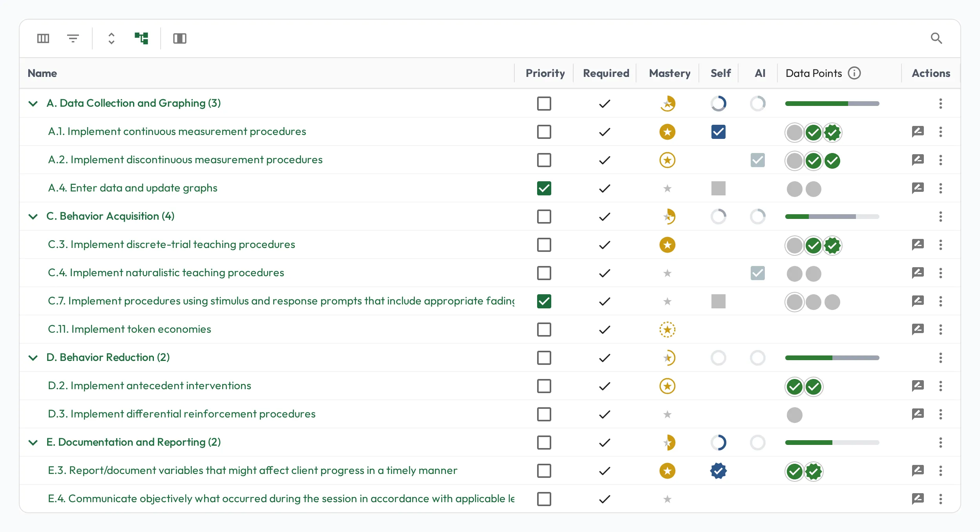This screenshot has height=532, width=980.
Task: Open D.3. Implement differential reinforcement procedures
Action: [182, 414]
